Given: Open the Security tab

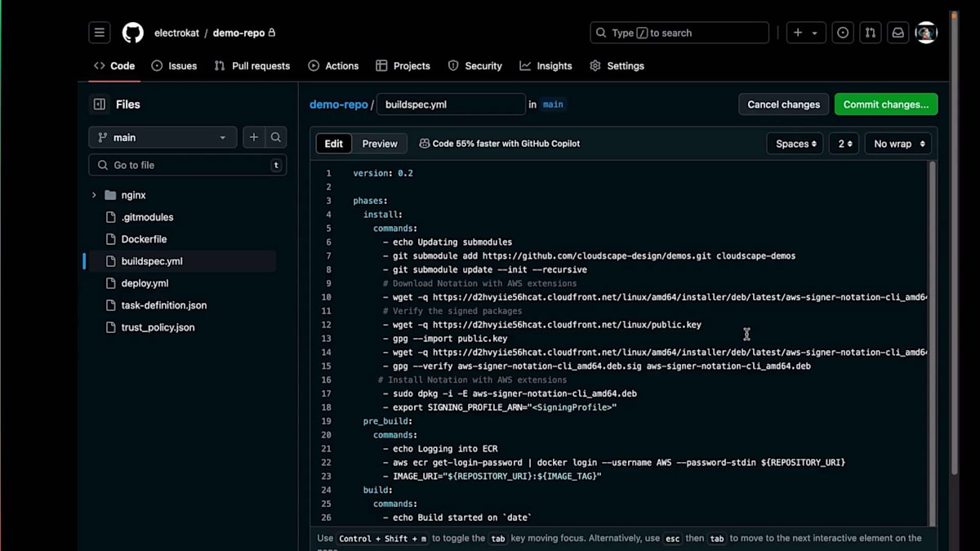Looking at the screenshot, I should (x=475, y=66).
